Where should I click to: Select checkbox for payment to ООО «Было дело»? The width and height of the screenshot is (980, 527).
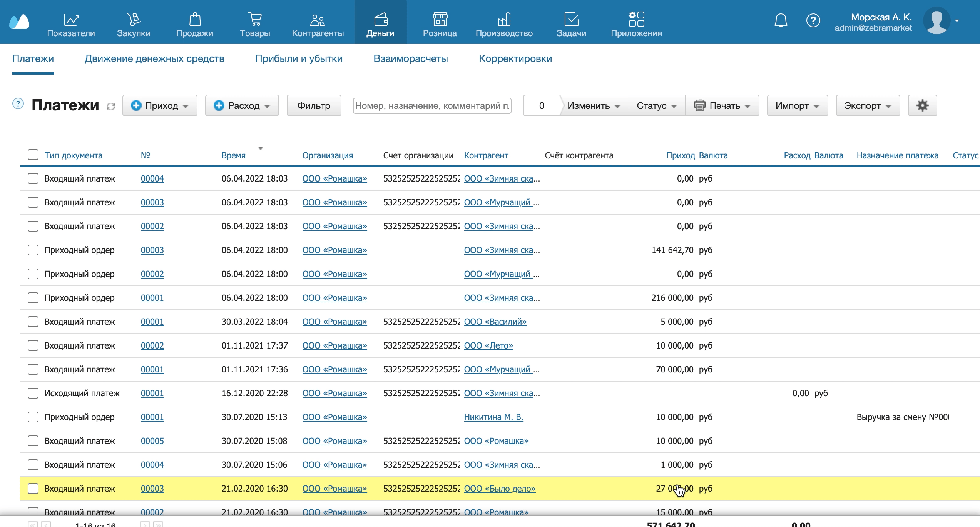coord(33,489)
